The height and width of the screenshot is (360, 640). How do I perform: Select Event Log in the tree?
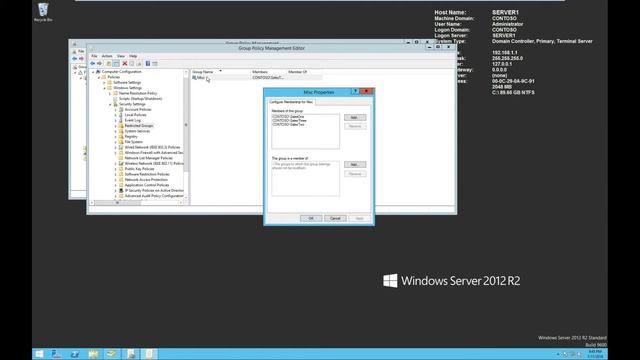pyautogui.click(x=132, y=120)
